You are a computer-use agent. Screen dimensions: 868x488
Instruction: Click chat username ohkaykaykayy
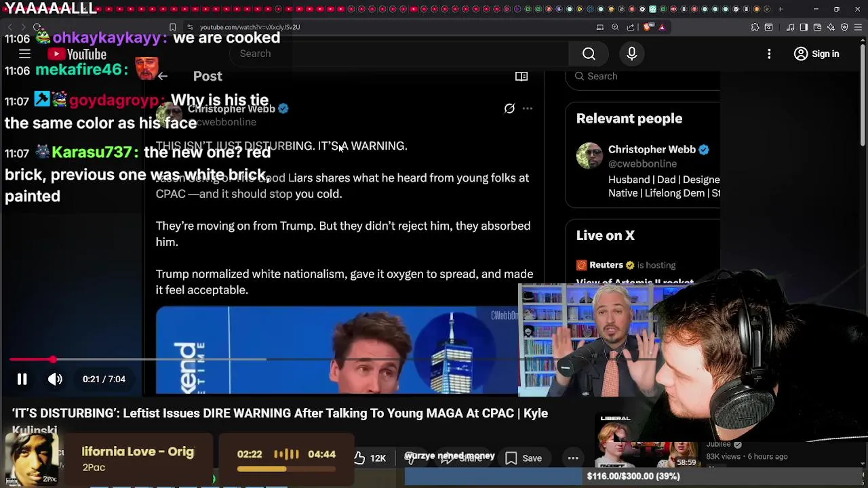pyautogui.click(x=107, y=38)
